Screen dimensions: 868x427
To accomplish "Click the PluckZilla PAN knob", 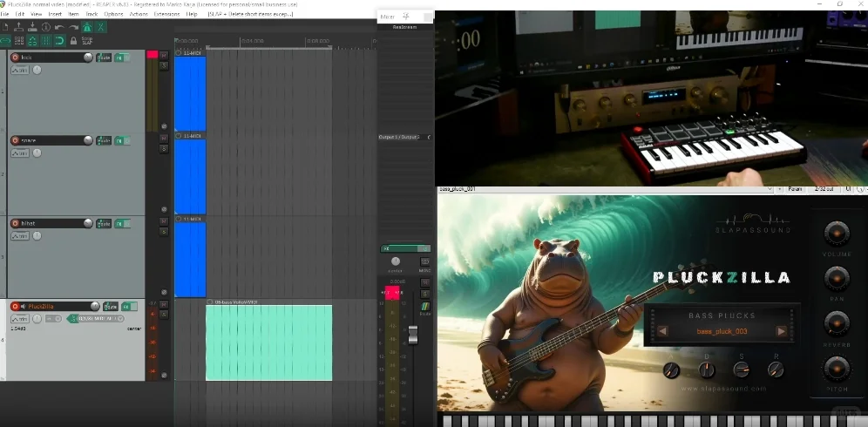I will [x=837, y=279].
